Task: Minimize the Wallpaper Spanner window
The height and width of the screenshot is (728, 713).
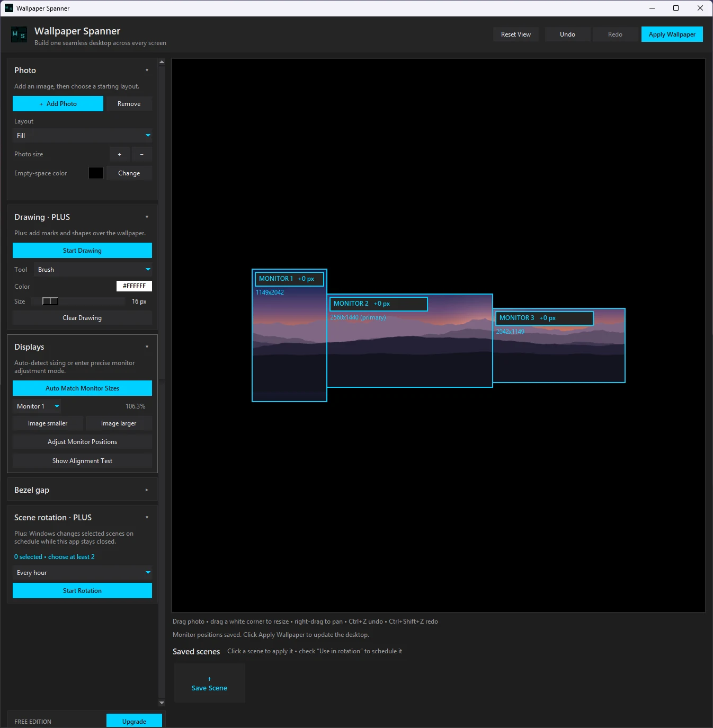Action: click(x=652, y=8)
